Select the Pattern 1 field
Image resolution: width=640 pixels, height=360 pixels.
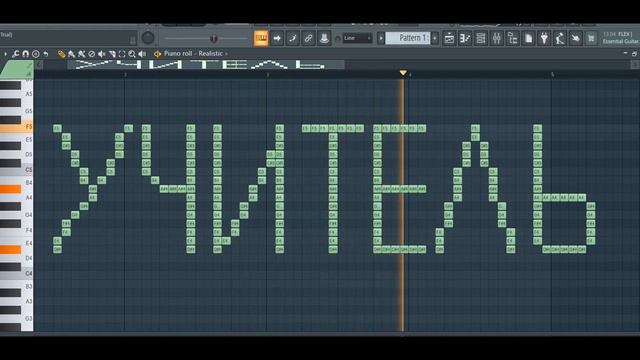[x=408, y=38]
